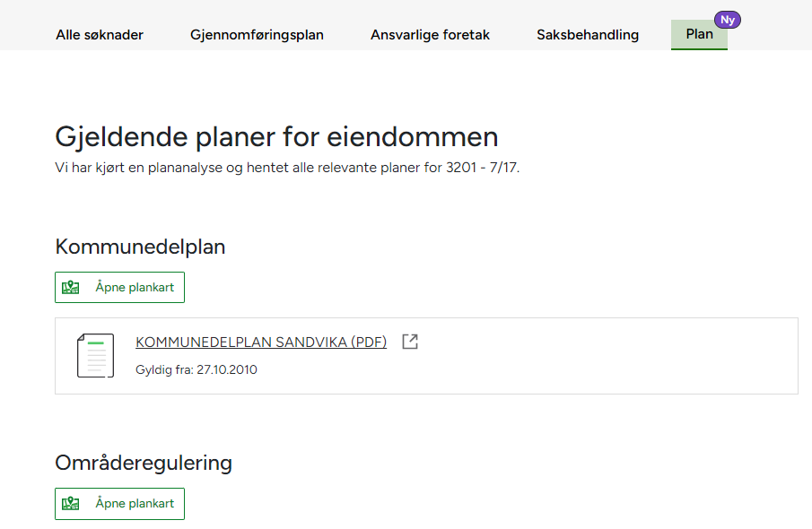This screenshot has width=812, height=529.
Task: Switch to the Alle søknader tab
Action: coord(99,35)
